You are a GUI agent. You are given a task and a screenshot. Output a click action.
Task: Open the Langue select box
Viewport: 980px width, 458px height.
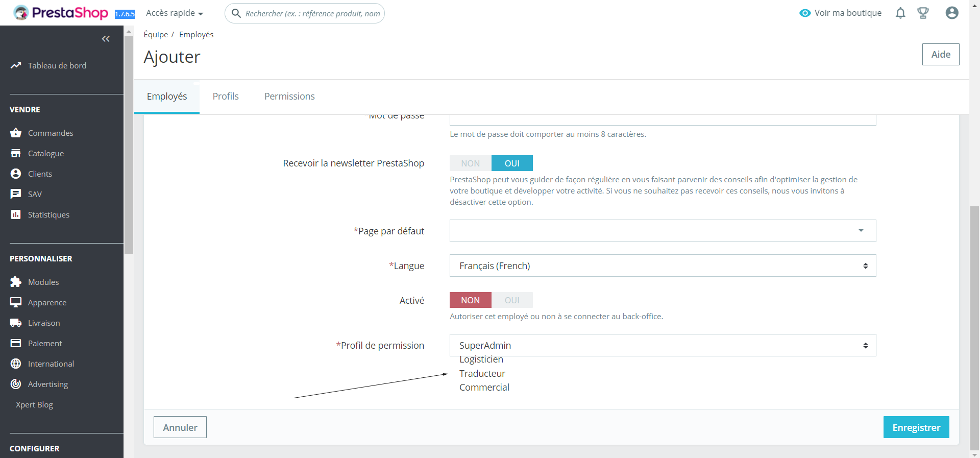(663, 266)
